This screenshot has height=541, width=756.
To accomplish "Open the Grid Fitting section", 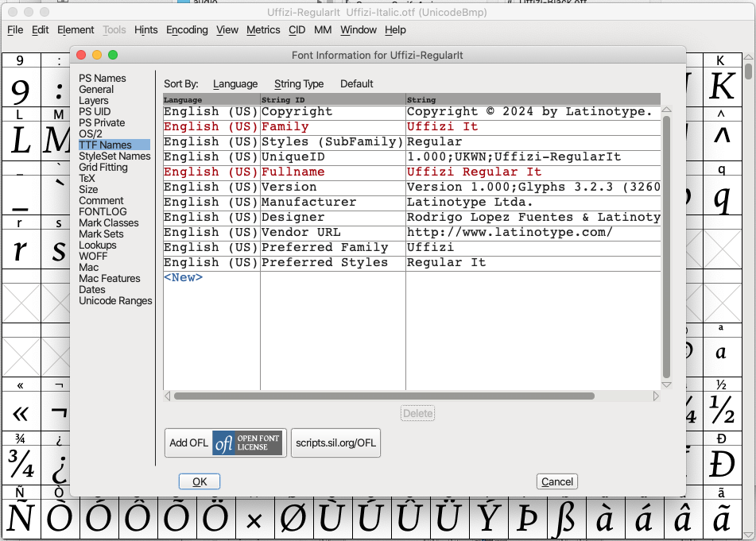I will click(103, 167).
